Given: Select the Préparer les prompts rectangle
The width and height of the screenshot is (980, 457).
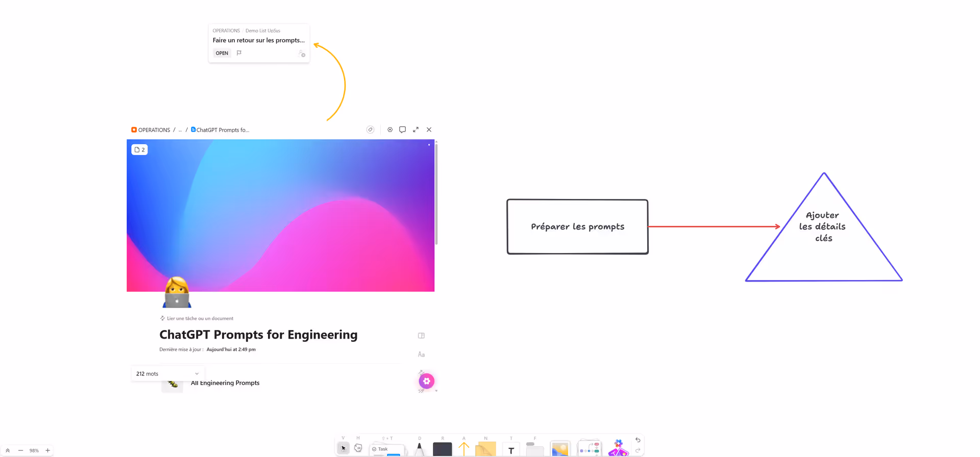Looking at the screenshot, I should (x=577, y=226).
